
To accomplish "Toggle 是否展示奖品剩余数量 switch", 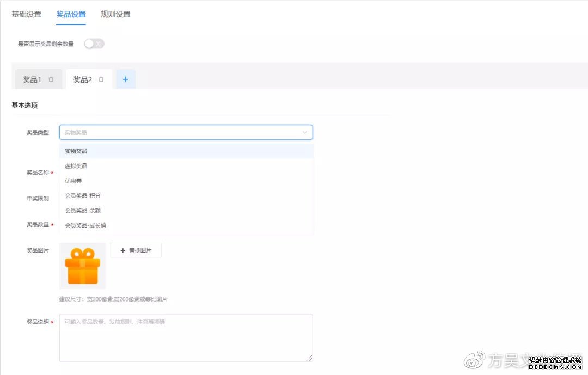I will click(94, 44).
